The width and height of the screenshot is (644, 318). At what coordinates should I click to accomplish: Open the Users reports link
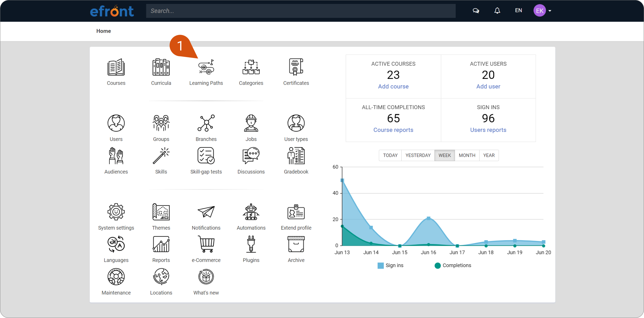coord(488,130)
